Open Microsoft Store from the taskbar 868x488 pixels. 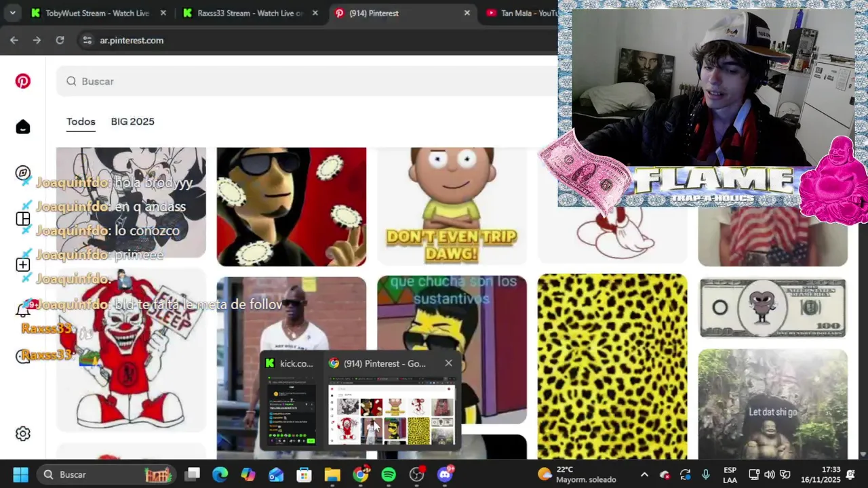[x=304, y=474]
